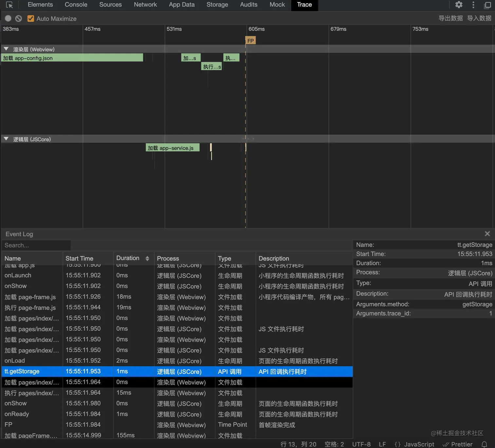Select the onReady event row

coord(177,414)
